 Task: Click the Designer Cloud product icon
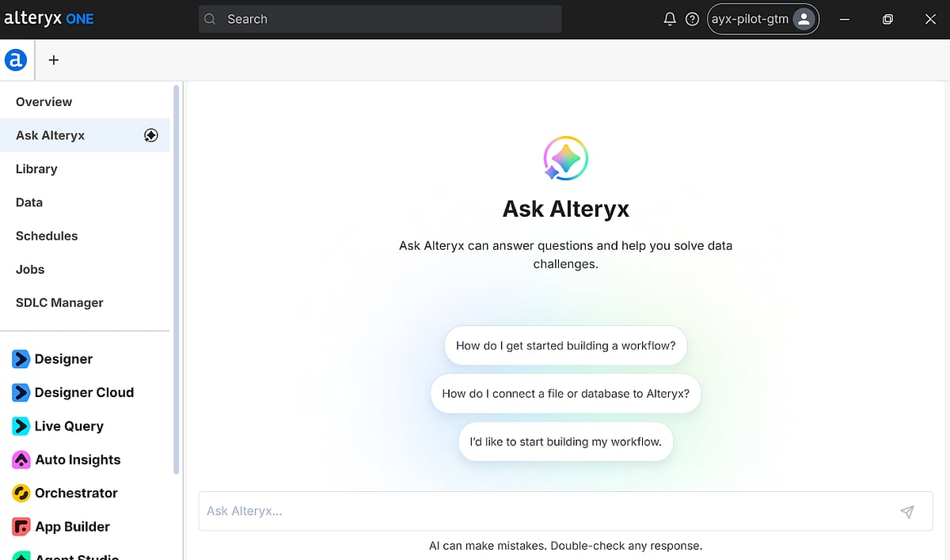coord(21,392)
